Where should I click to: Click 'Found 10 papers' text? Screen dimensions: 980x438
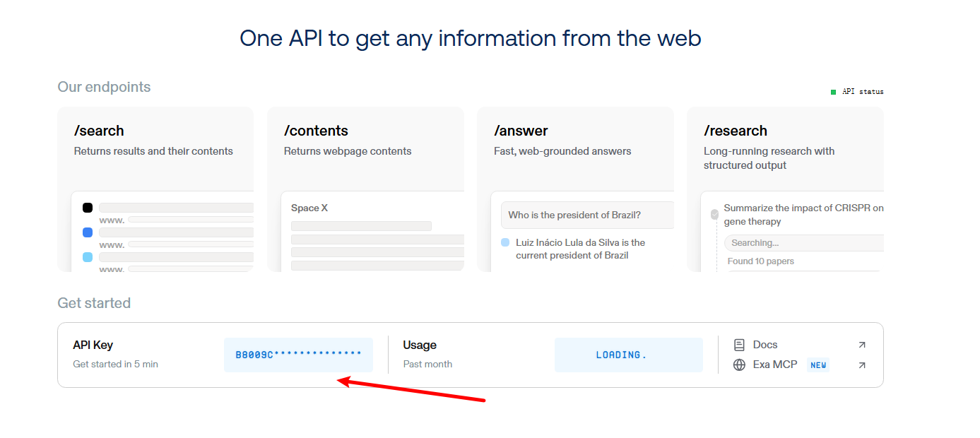click(761, 261)
